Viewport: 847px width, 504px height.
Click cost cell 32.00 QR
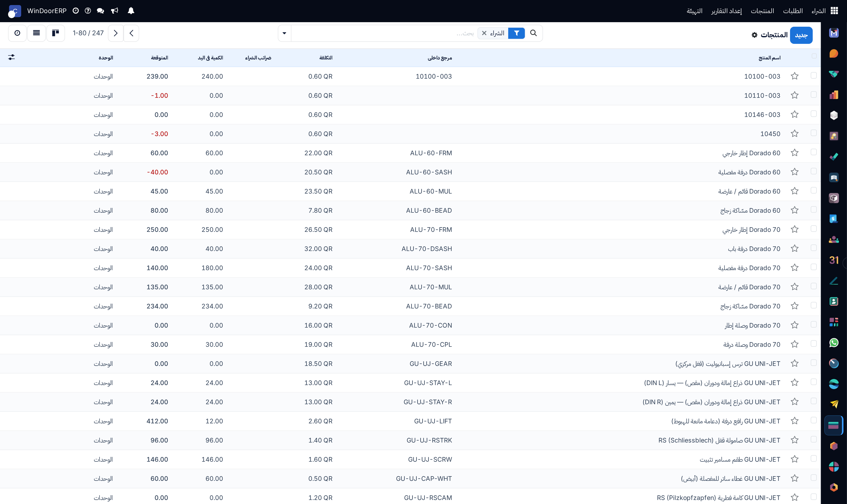point(318,249)
